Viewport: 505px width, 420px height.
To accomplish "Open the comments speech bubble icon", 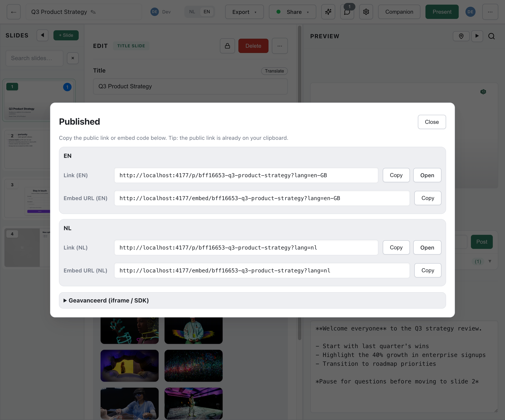I will (x=347, y=12).
